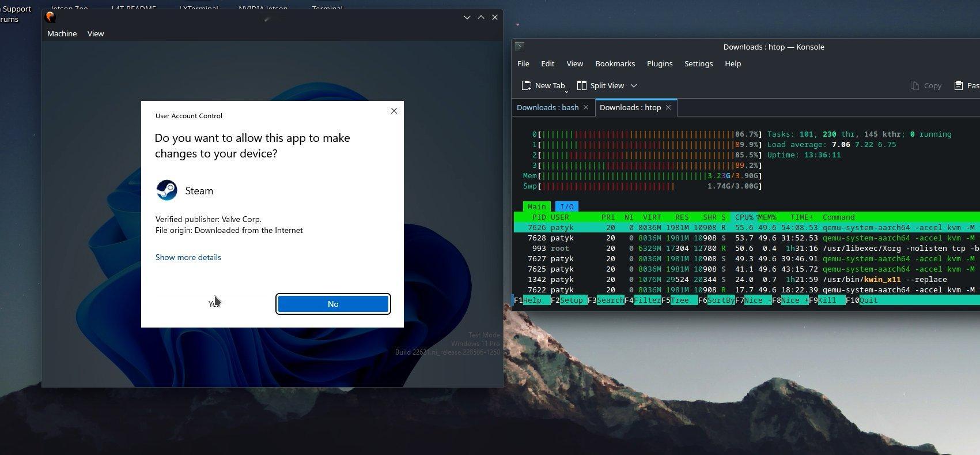This screenshot has height=455, width=980.
Task: Open the Help menu in Konsole
Action: (x=733, y=63)
